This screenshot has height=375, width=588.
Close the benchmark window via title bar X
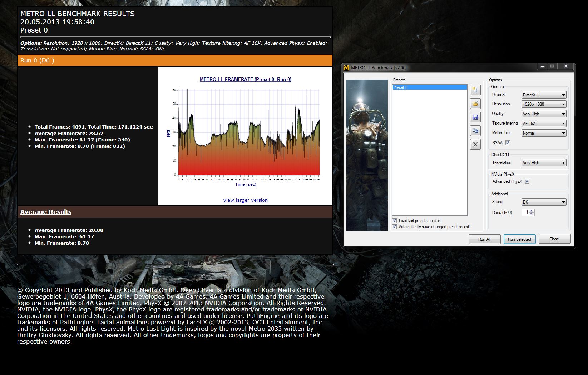(565, 66)
